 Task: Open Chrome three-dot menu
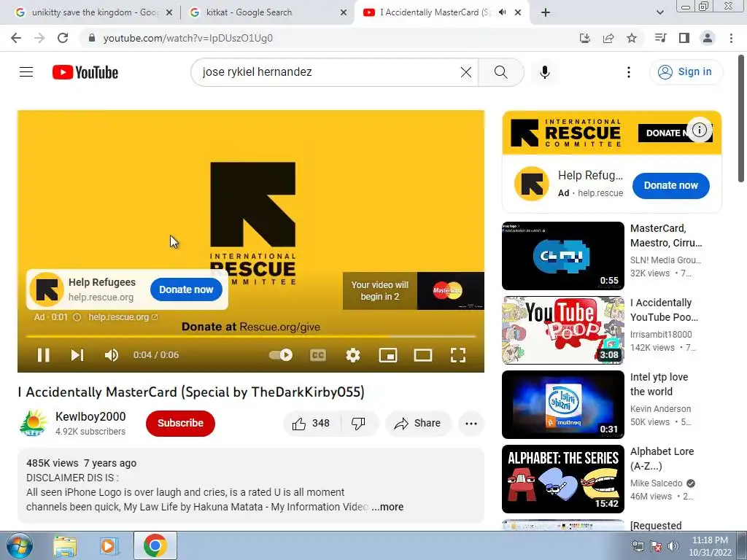731,38
